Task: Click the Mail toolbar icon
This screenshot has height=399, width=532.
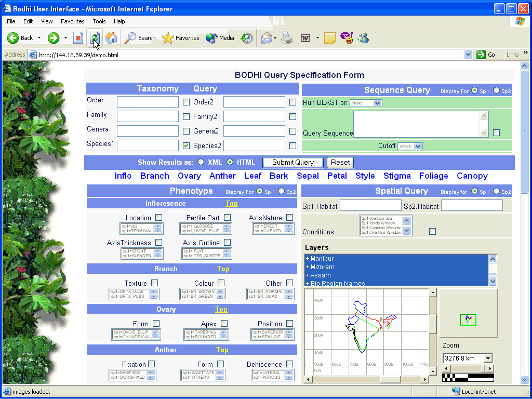Action: tap(267, 38)
